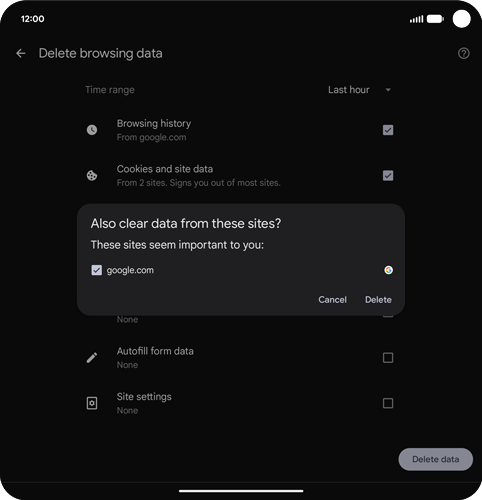482x500 pixels.
Task: Click the cookie icon
Action: (x=92, y=175)
